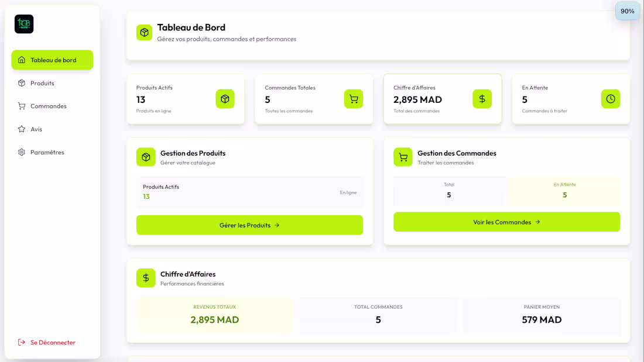The width and height of the screenshot is (644, 362).
Task: Click the Voir les Commandes button
Action: [x=506, y=222]
